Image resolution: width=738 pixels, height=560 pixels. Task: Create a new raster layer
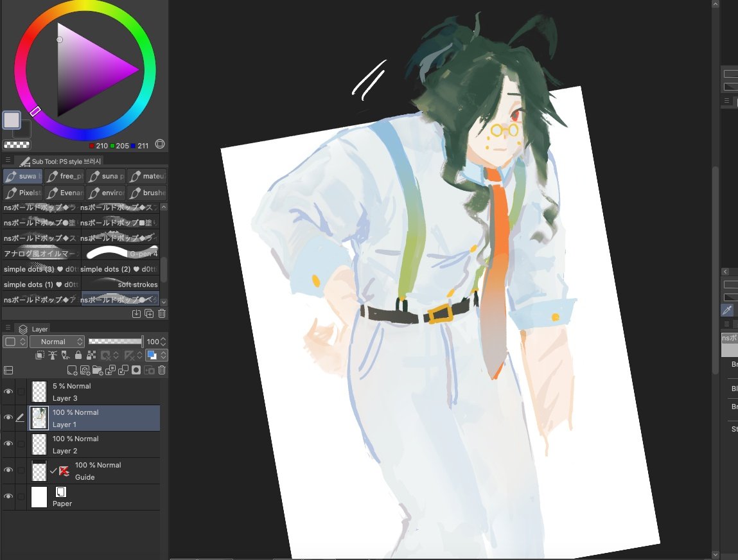pos(72,371)
